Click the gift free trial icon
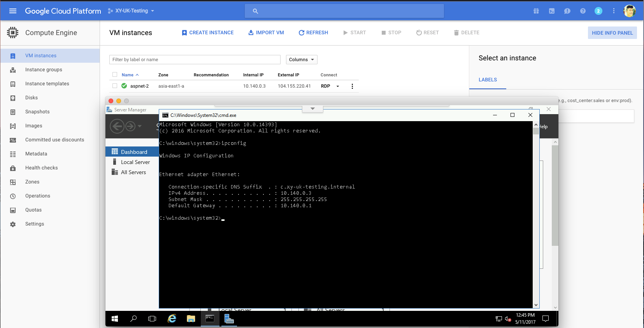This screenshot has height=328, width=644. click(536, 11)
